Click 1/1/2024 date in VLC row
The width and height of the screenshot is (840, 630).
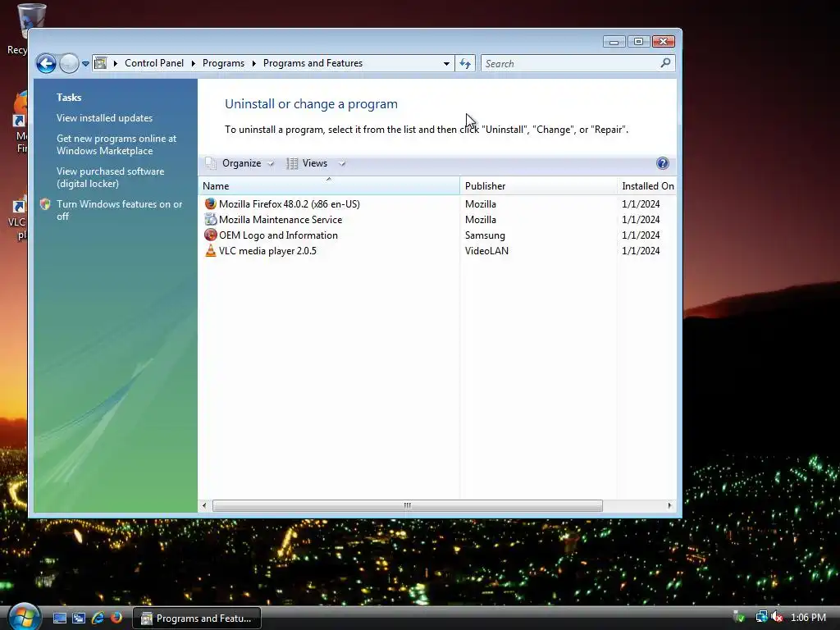tap(641, 251)
